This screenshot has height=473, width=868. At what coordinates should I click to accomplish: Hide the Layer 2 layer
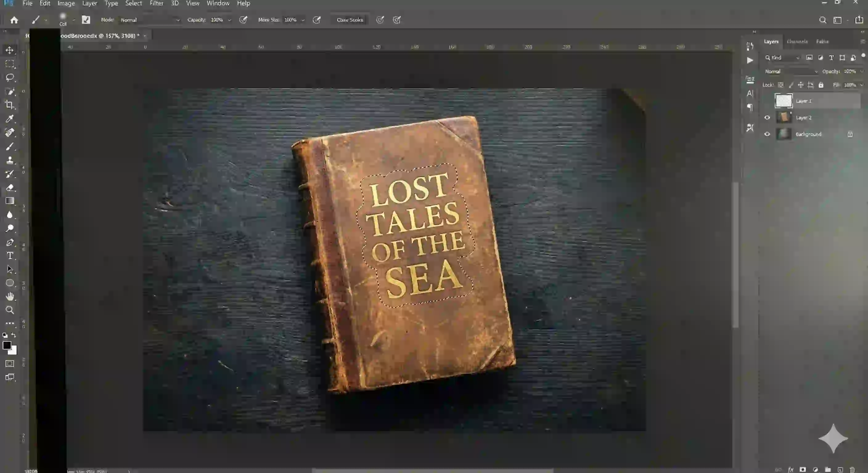[767, 118]
